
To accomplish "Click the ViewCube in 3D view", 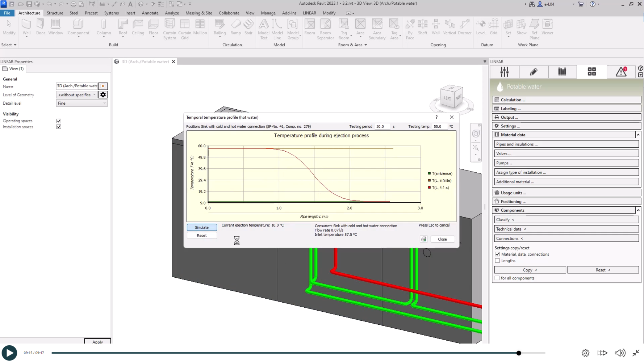I will (451, 97).
